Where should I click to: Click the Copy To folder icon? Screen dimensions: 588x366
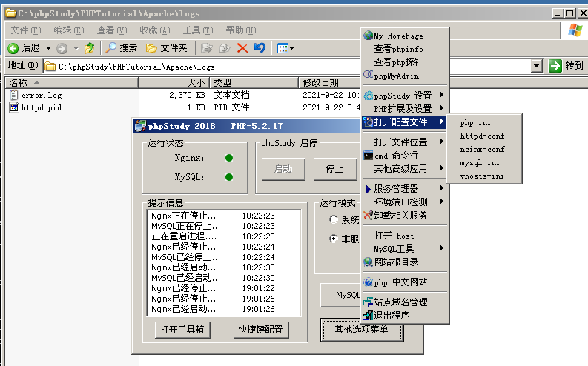coord(225,48)
